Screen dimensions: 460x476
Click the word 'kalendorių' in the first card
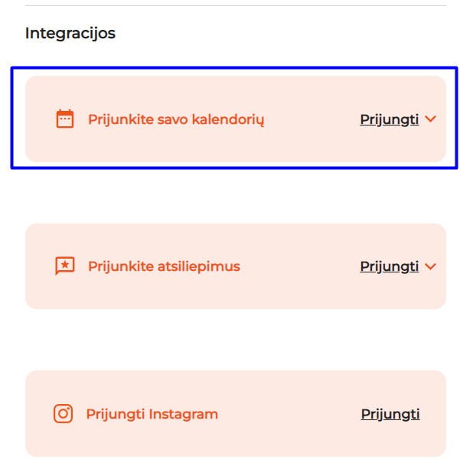click(x=229, y=119)
